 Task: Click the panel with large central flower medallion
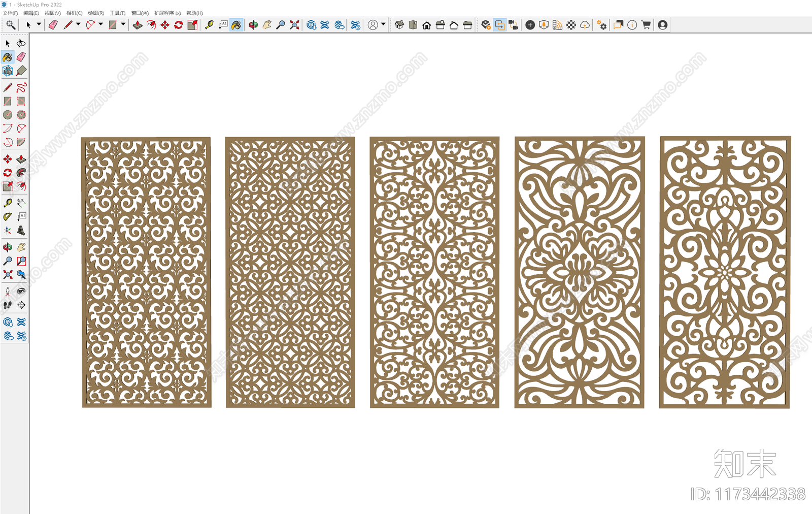(x=579, y=272)
